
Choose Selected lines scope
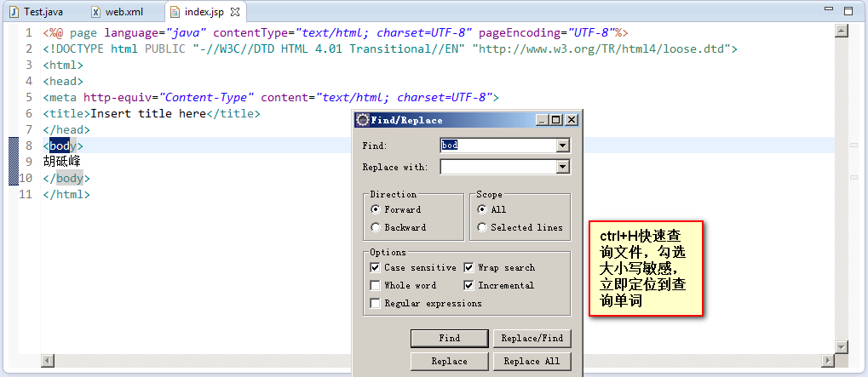click(x=482, y=227)
